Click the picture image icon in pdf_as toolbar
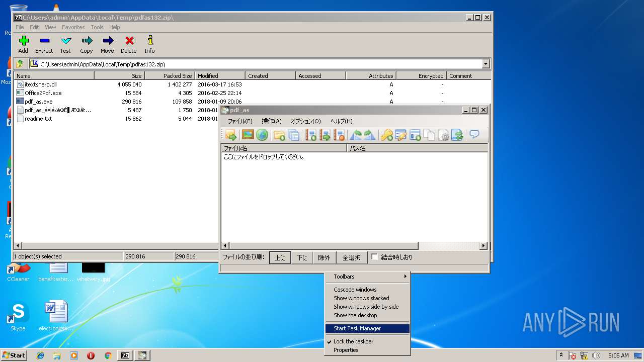The width and height of the screenshot is (644, 362). pos(248,135)
